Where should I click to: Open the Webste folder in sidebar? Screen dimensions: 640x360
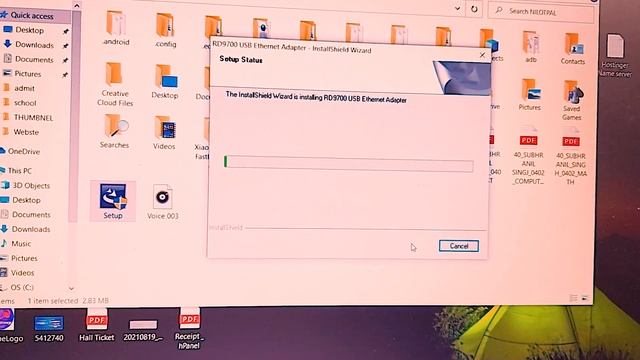(26, 132)
